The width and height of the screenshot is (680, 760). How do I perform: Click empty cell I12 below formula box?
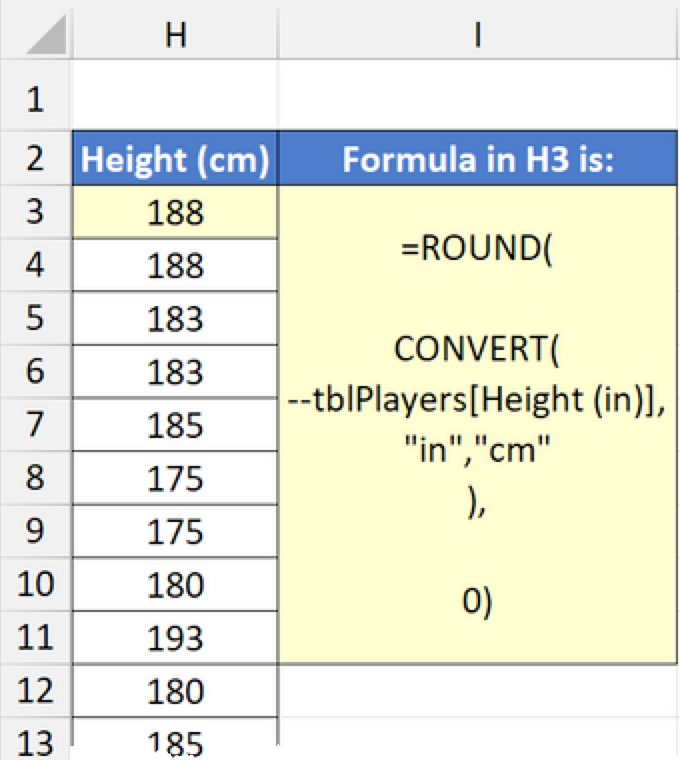click(478, 691)
